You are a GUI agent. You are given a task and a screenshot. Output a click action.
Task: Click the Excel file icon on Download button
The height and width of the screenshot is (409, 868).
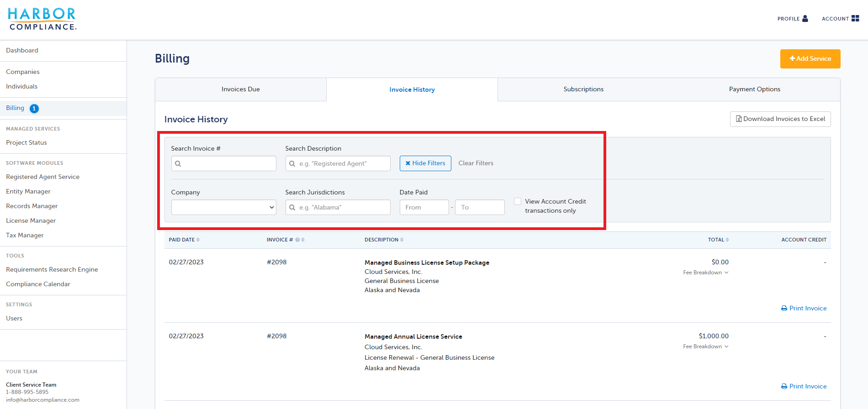[739, 119]
